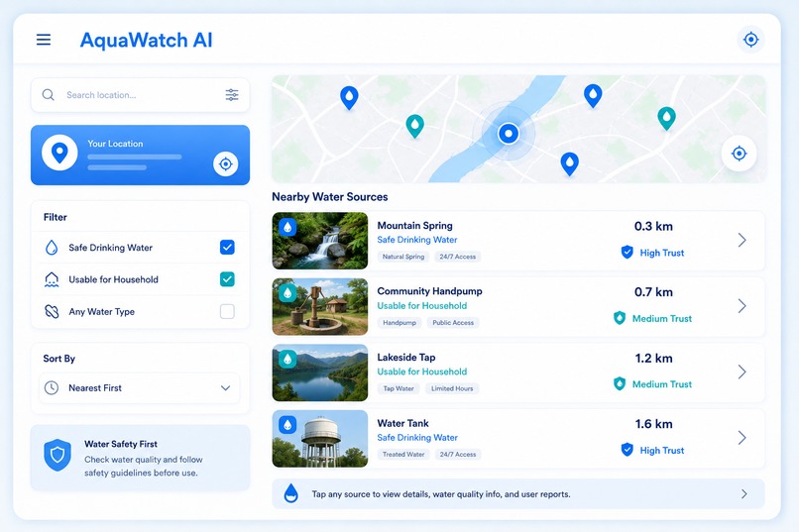Open Lakeside Tap lake thumbnail
The width and height of the screenshot is (799, 532).
click(320, 372)
